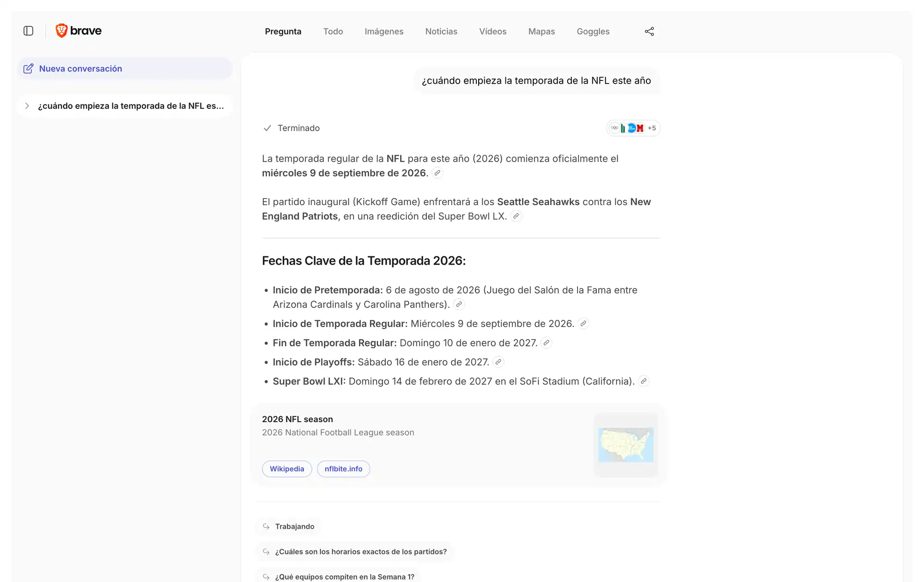
Task: Open the Wikipedia source chip
Action: (287, 469)
